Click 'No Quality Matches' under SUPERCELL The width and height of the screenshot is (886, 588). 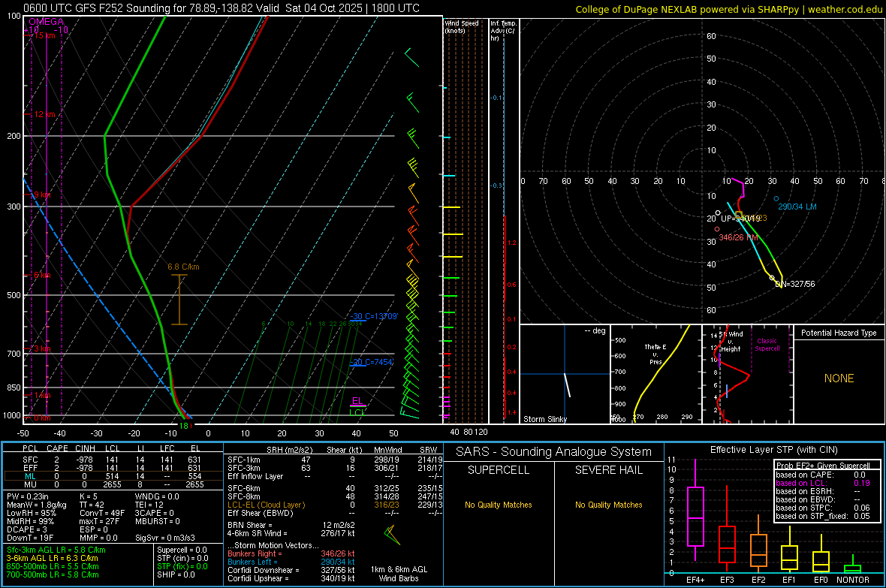point(499,505)
